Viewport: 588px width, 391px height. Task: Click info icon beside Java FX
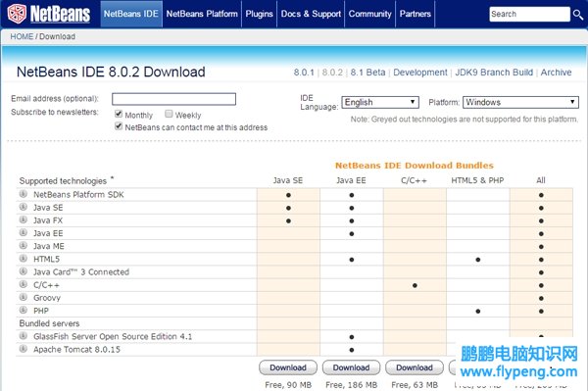coord(24,220)
